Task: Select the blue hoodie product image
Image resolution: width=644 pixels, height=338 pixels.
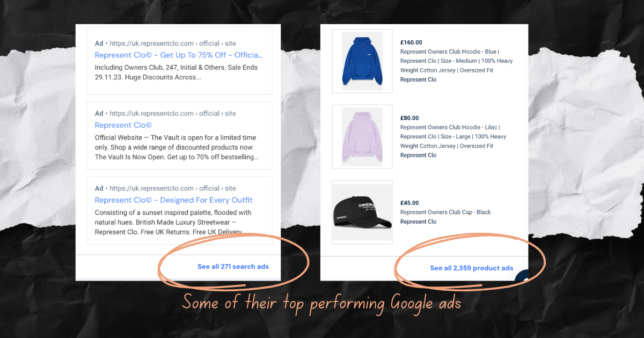Action: (x=362, y=61)
